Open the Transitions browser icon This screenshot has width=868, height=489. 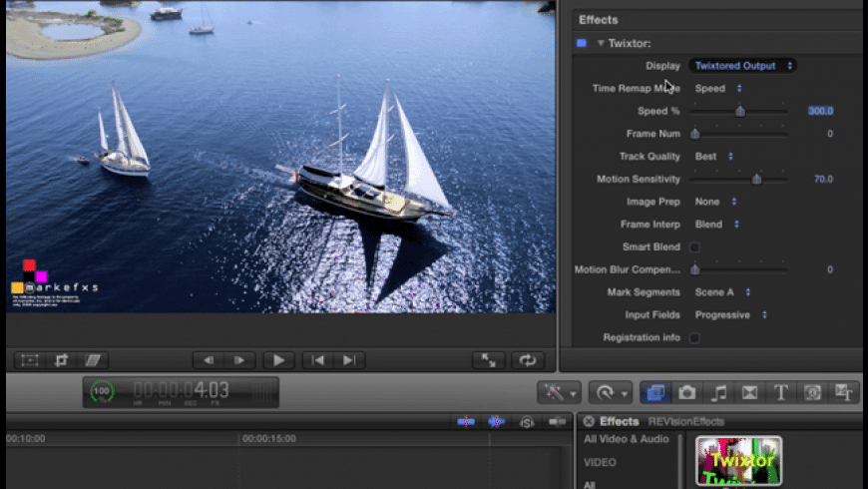749,392
